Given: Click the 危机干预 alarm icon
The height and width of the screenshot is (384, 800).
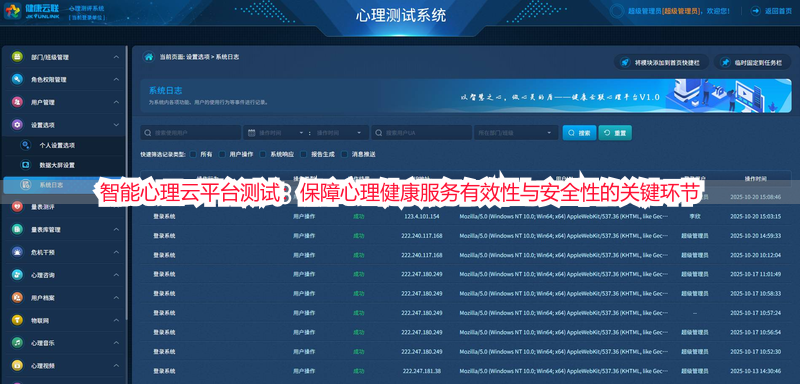Looking at the screenshot, I should 17,252.
